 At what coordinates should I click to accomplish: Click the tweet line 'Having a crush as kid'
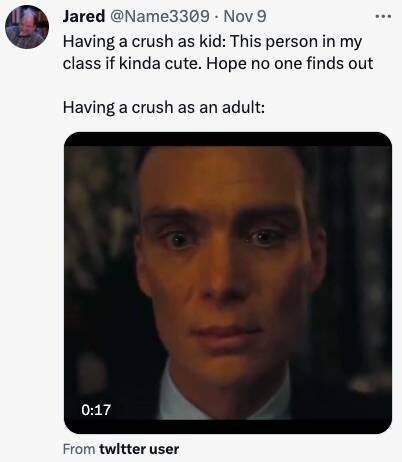(143, 42)
